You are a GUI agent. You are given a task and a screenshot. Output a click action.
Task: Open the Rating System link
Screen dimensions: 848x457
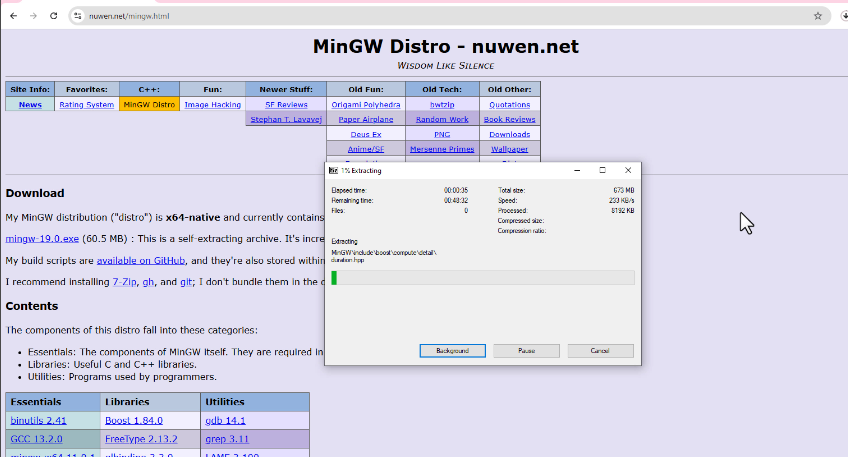click(x=87, y=105)
